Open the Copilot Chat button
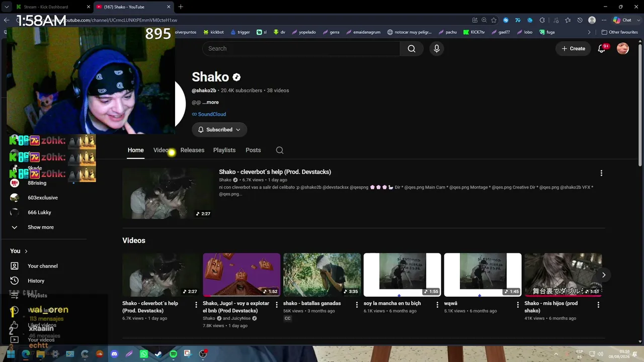This screenshot has height=362, width=644. point(622,20)
